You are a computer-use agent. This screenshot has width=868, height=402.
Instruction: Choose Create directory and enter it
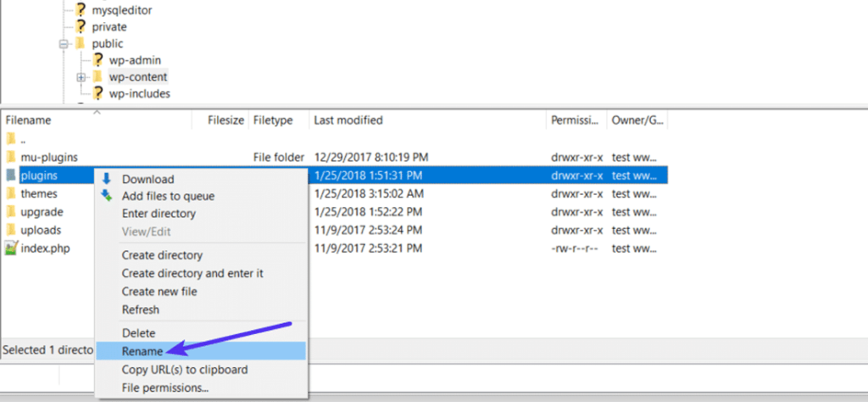(192, 273)
